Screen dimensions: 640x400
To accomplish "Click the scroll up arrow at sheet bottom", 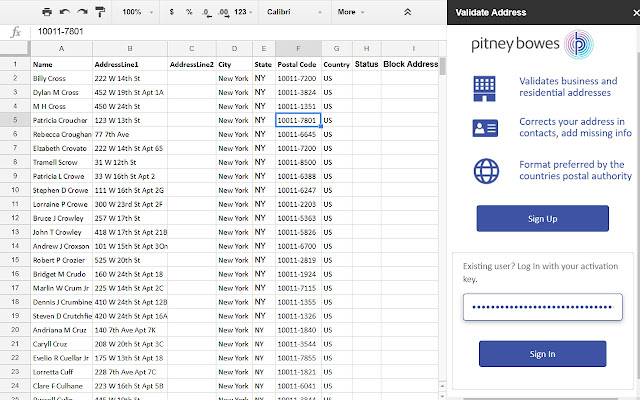I will [442, 386].
